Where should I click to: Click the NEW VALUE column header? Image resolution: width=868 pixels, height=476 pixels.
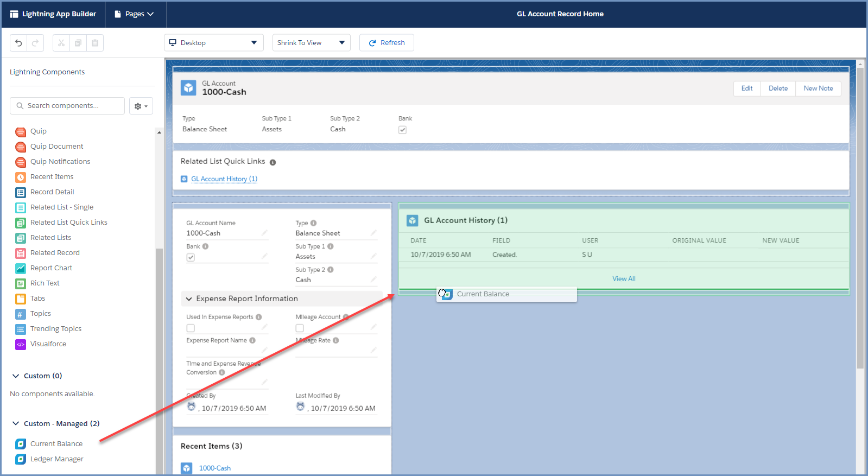tap(781, 240)
